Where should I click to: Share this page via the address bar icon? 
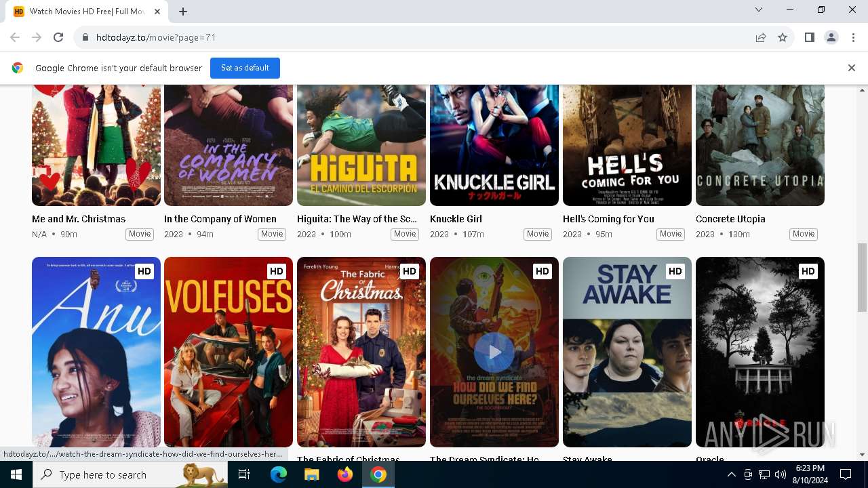point(761,37)
